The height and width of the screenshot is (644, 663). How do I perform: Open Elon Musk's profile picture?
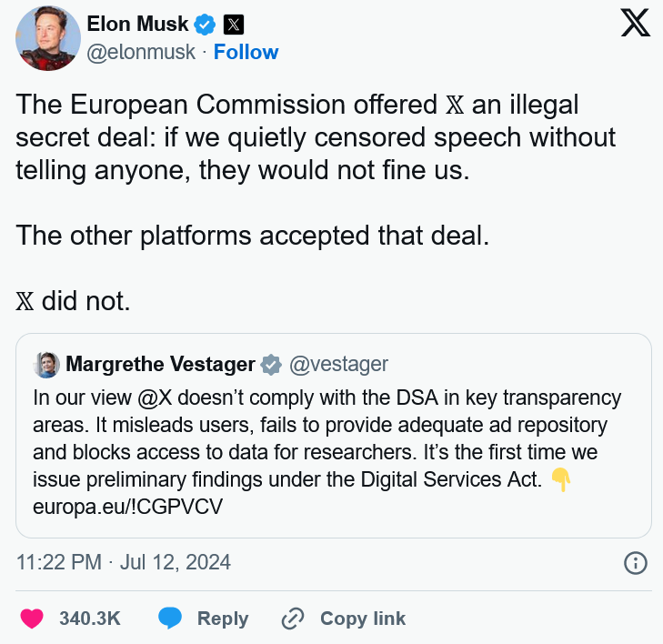[48, 38]
